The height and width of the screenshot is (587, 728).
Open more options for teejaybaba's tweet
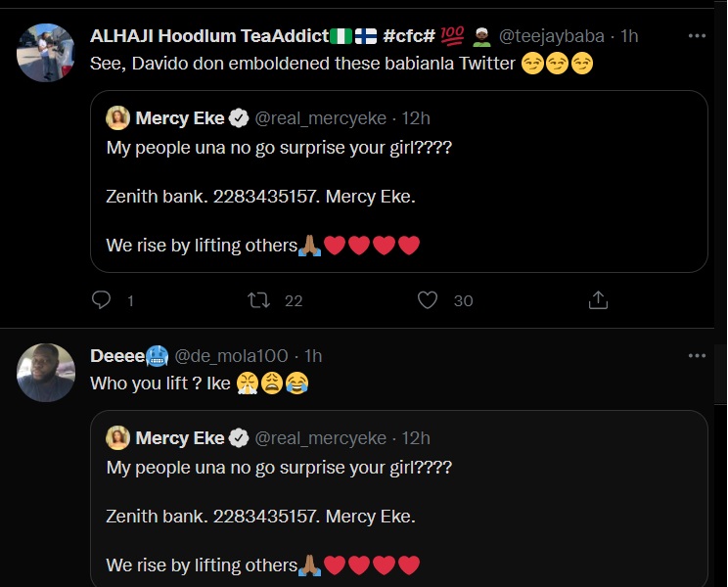tap(697, 36)
